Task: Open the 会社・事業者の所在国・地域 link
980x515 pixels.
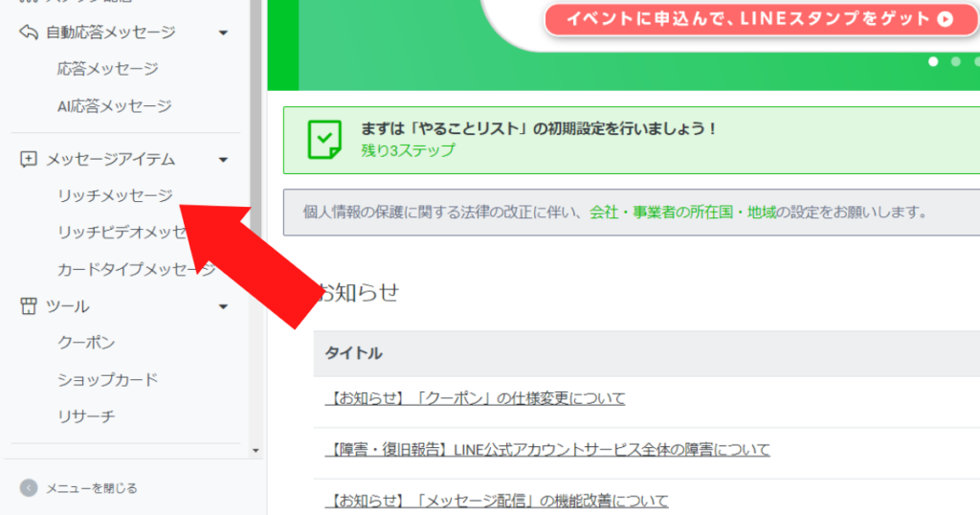Action: tap(682, 213)
